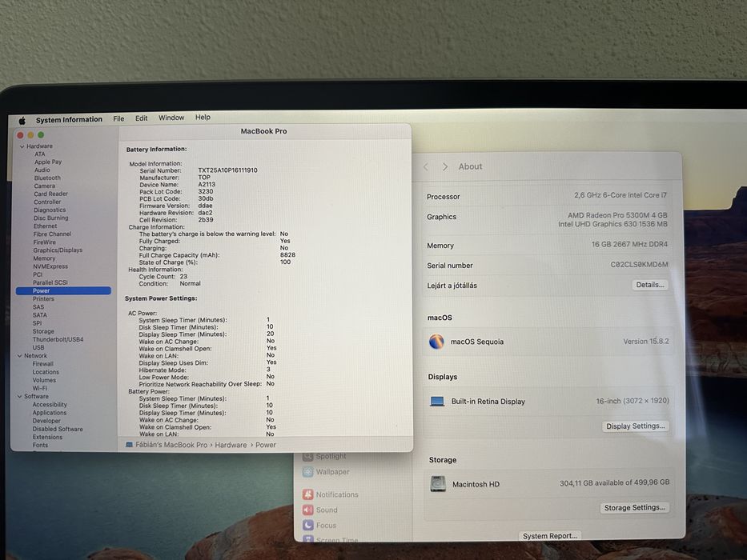Select Fibre Channel in the sidebar
Image resolution: width=747 pixels, height=560 pixels.
click(x=52, y=234)
